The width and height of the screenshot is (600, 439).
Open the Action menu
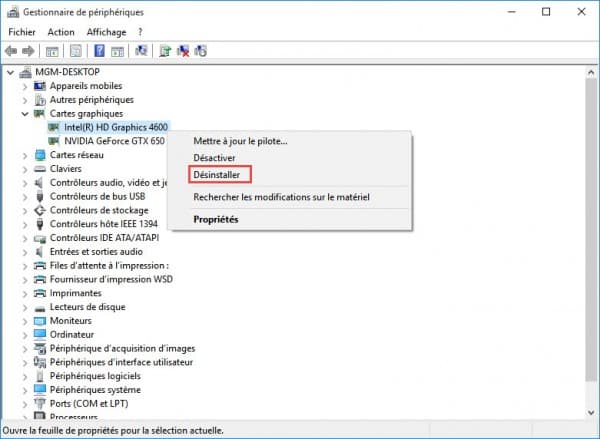pos(61,32)
